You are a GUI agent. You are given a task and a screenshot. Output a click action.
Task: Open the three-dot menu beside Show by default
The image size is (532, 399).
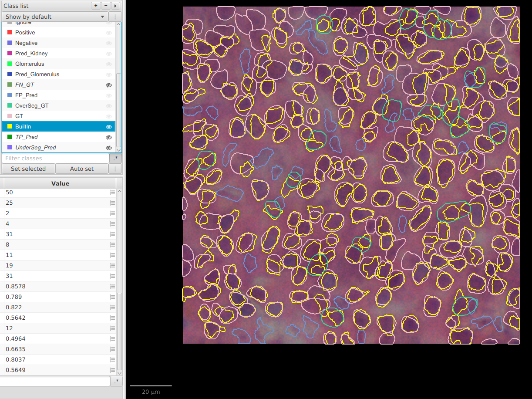coord(115,17)
